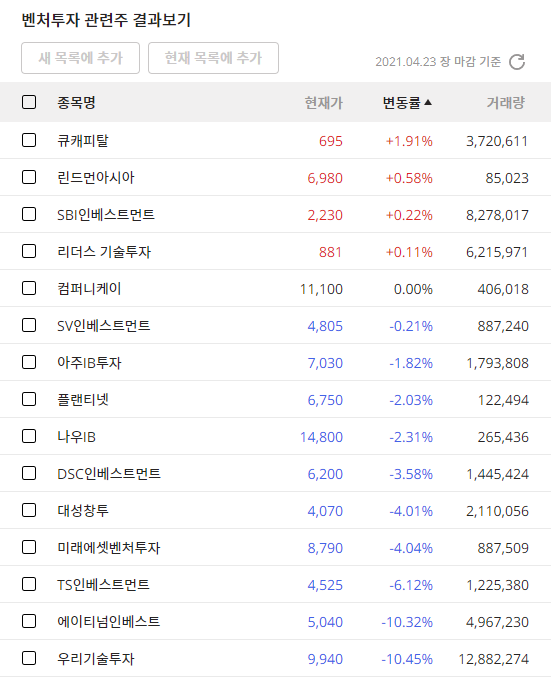Tick the select-all checkbox in header
This screenshot has width=551, height=683.
point(29,102)
